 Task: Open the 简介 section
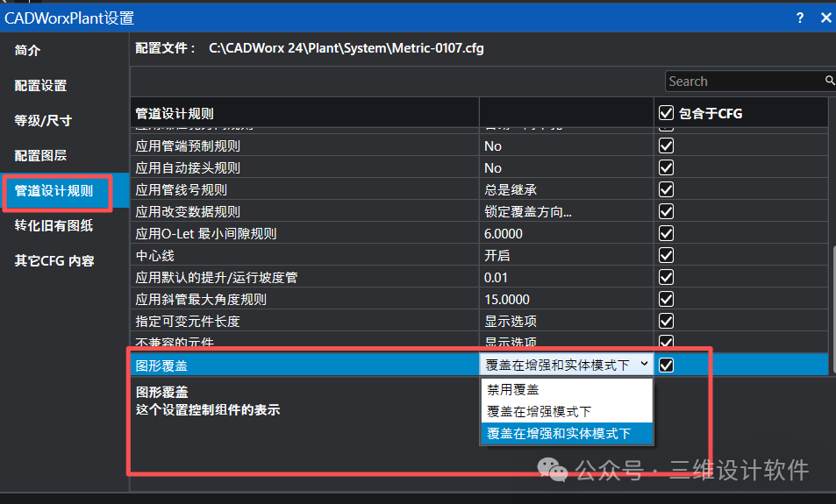coord(27,50)
